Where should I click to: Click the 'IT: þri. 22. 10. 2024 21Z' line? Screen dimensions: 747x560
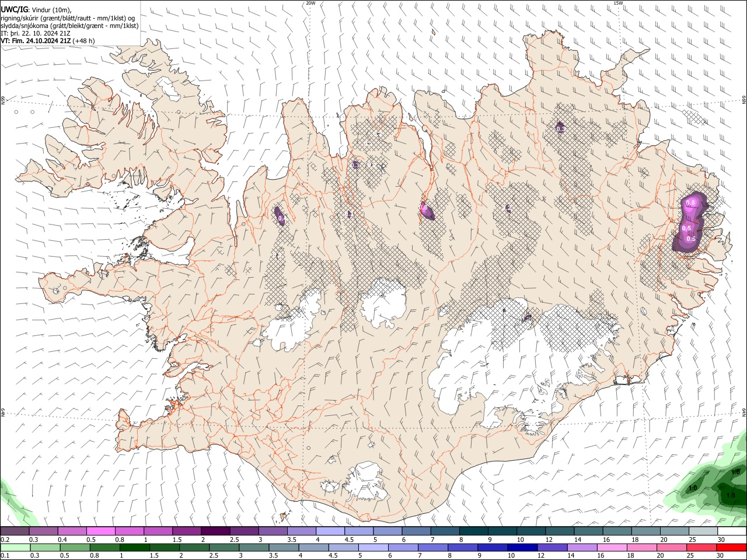[36, 33]
